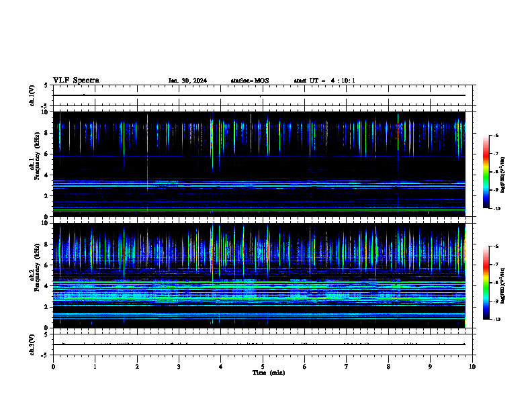Click the ch.1 spectrogram plot

(259, 164)
